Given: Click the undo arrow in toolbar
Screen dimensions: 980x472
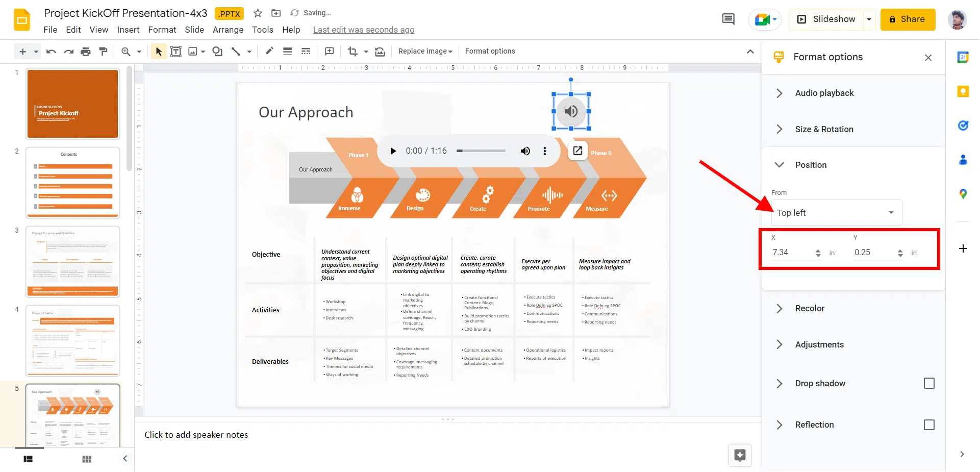Looking at the screenshot, I should pos(51,52).
